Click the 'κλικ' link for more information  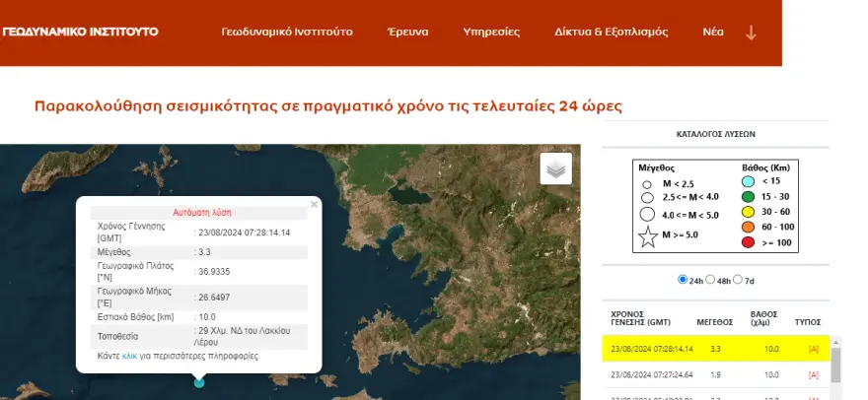(129, 356)
